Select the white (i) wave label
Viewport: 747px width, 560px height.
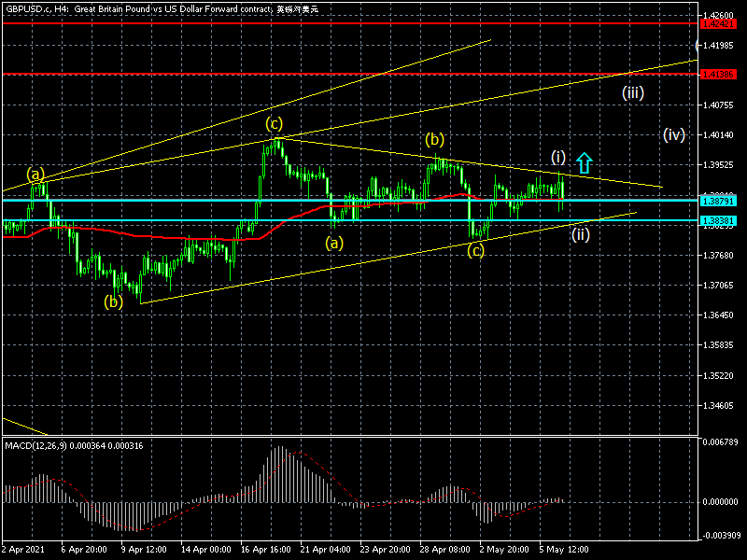coord(558,157)
